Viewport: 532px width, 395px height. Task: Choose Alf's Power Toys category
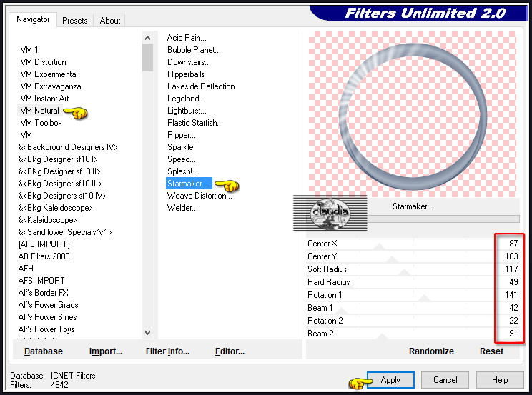(x=46, y=329)
